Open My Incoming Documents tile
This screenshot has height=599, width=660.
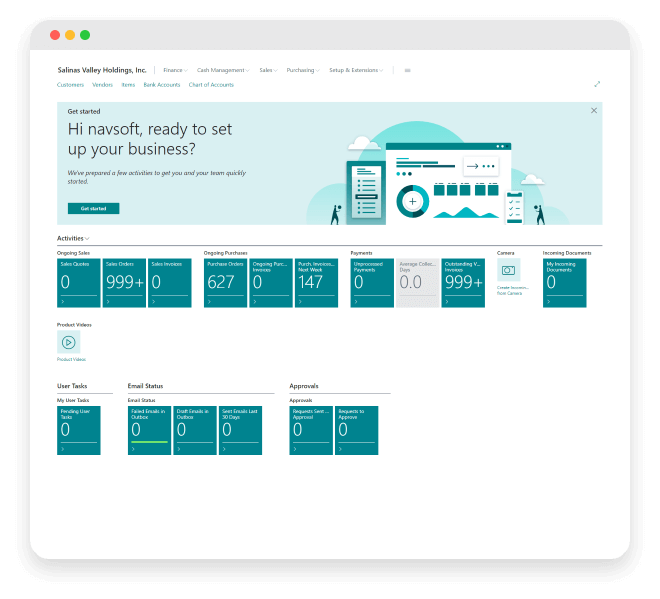(564, 283)
